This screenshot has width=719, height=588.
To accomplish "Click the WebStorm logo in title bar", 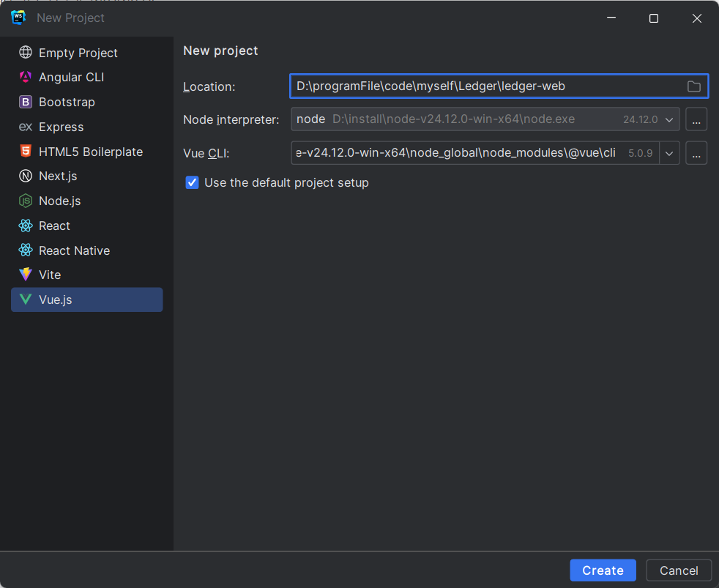I will click(18, 18).
